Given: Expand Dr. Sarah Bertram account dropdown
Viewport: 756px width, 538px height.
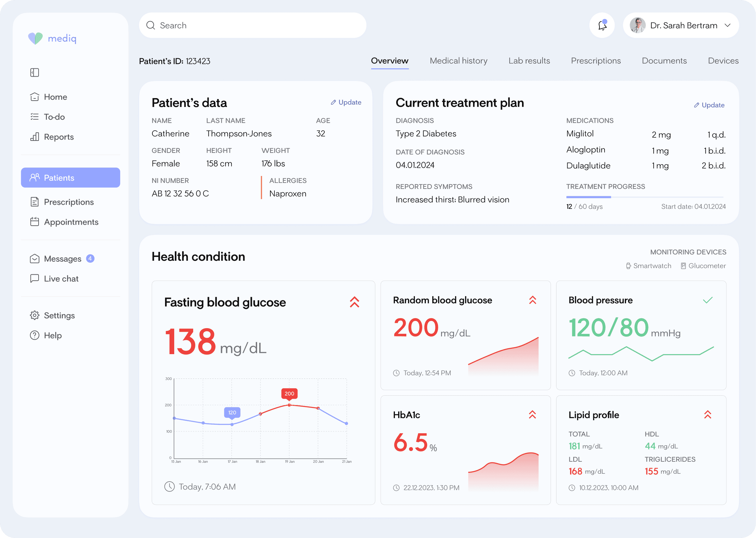Looking at the screenshot, I should coord(727,26).
